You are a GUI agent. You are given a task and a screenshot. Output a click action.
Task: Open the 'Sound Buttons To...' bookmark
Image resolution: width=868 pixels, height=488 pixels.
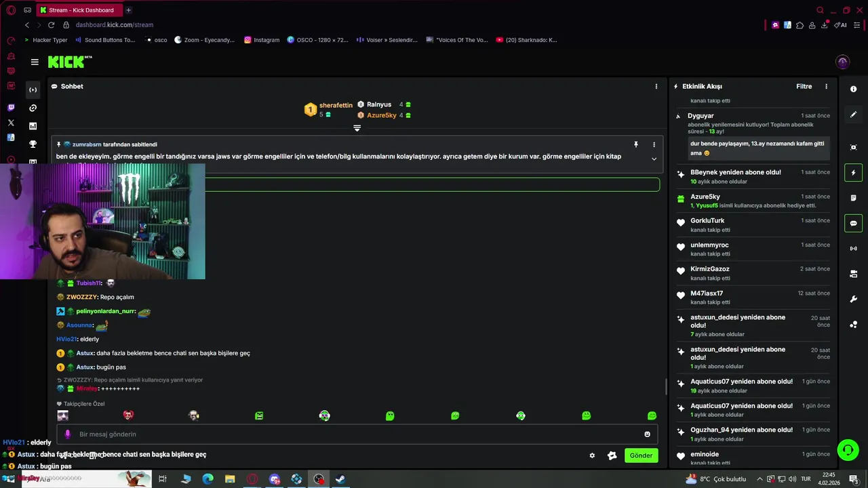[x=105, y=40]
